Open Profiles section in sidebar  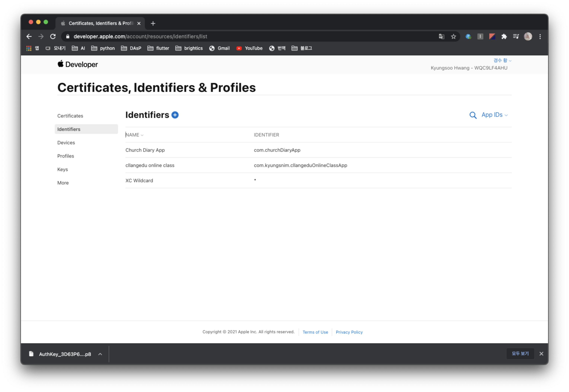65,156
